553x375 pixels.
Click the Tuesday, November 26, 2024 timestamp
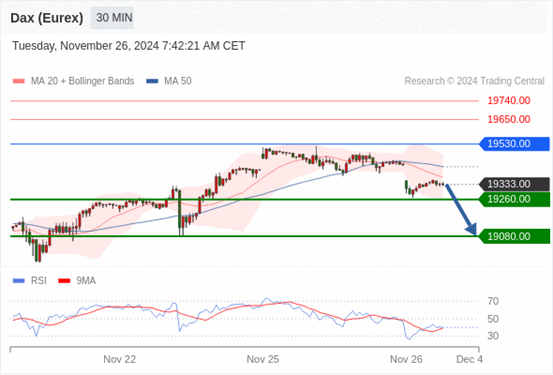(x=129, y=46)
